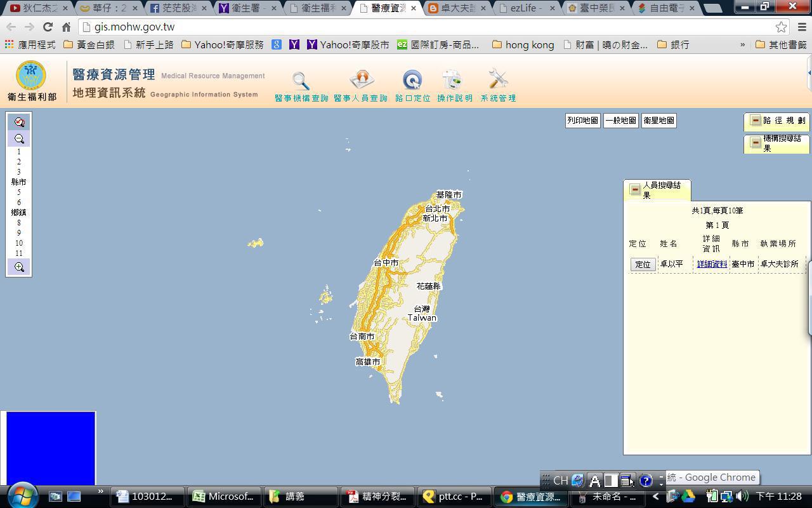Open 醫事機構查詢 magnifier icon
The image size is (812, 508).
click(x=301, y=81)
